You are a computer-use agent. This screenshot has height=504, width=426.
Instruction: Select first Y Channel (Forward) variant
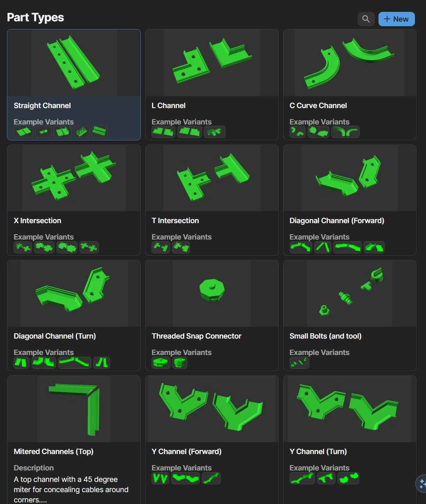coord(160,478)
